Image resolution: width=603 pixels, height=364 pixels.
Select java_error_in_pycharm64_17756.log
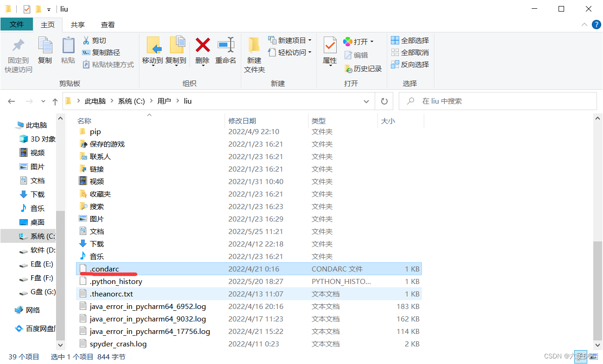(x=249, y=331)
